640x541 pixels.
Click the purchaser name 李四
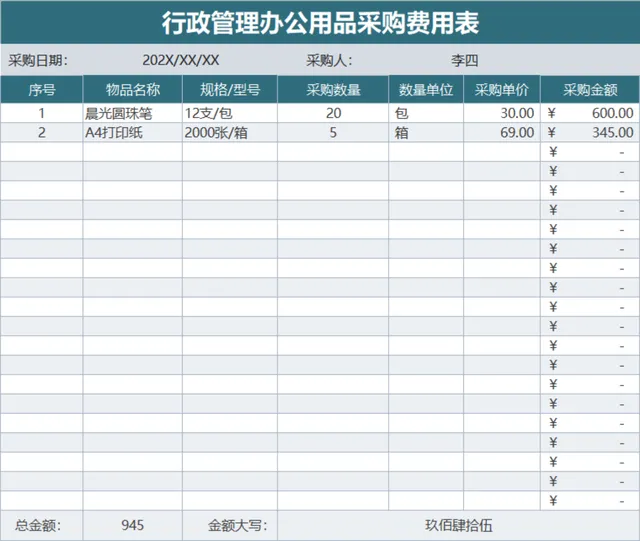[x=464, y=60]
